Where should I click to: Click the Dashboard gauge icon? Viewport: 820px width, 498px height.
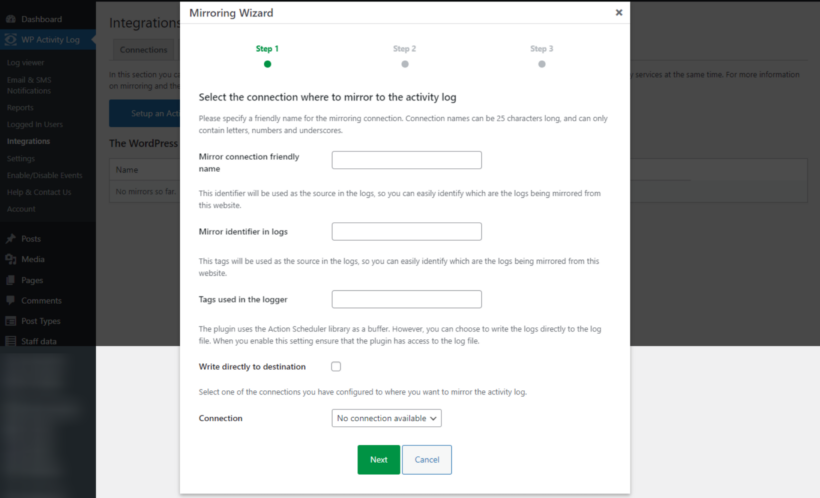click(10, 19)
